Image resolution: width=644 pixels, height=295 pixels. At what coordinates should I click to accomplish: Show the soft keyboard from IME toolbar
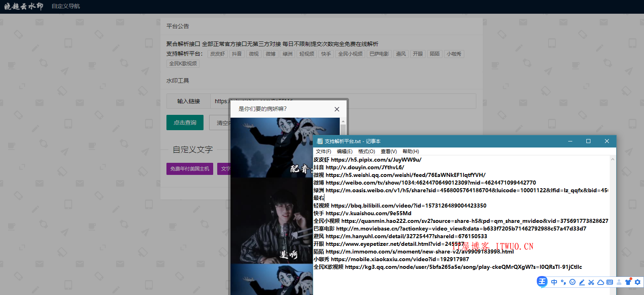click(610, 282)
